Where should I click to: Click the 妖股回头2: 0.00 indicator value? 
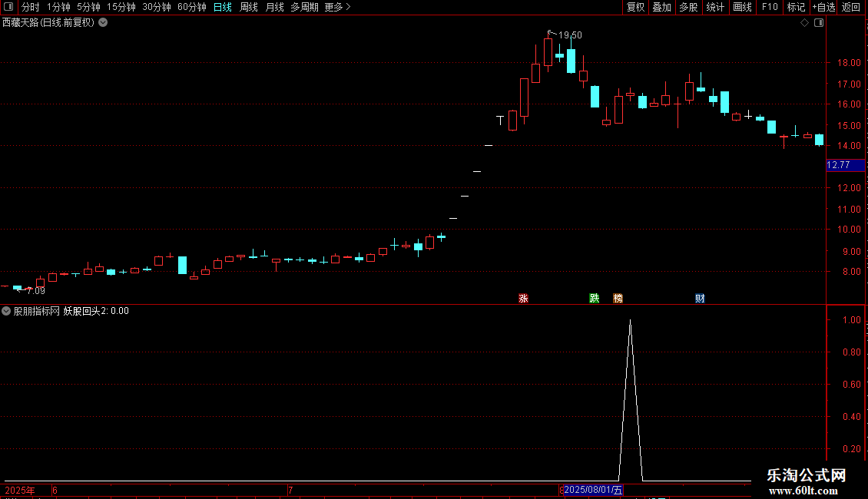pyautogui.click(x=96, y=311)
